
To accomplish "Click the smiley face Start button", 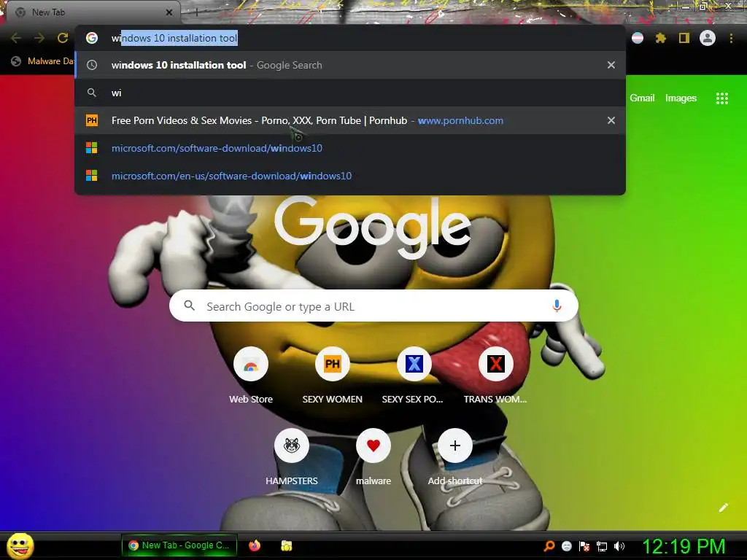I will [x=20, y=546].
